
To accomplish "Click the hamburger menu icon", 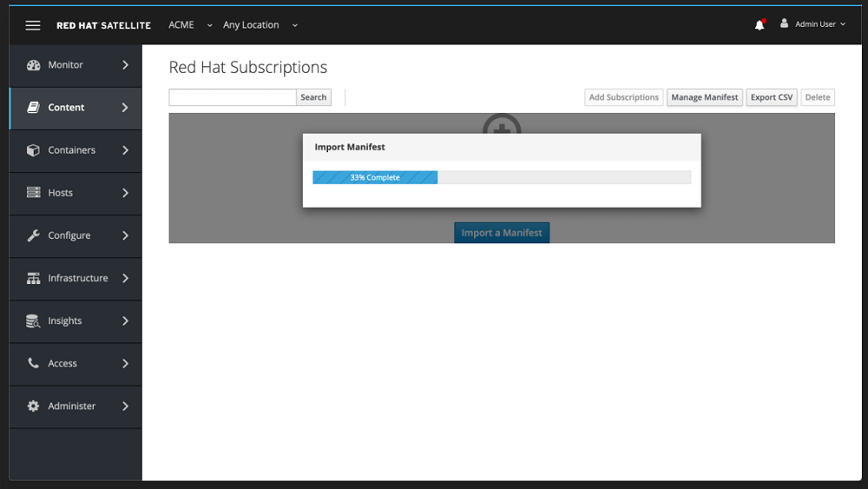I will point(33,25).
